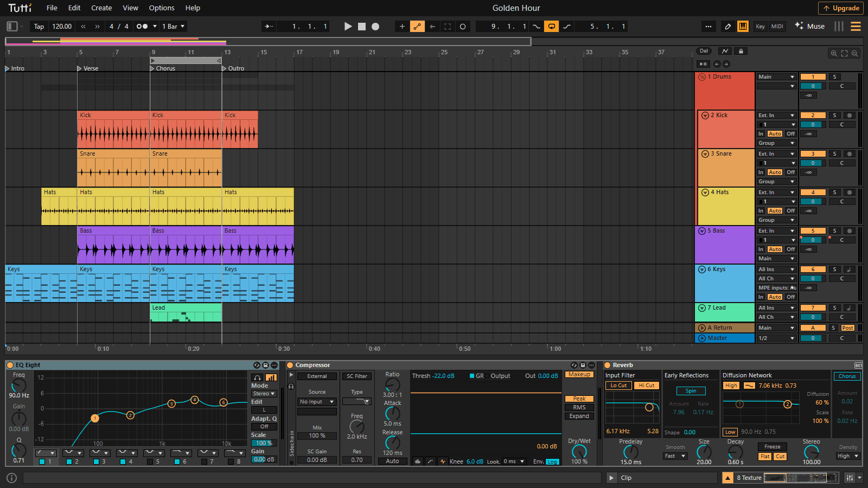Open 2 Kick Ext. In input dropdown
868x488 pixels.
click(x=776, y=115)
